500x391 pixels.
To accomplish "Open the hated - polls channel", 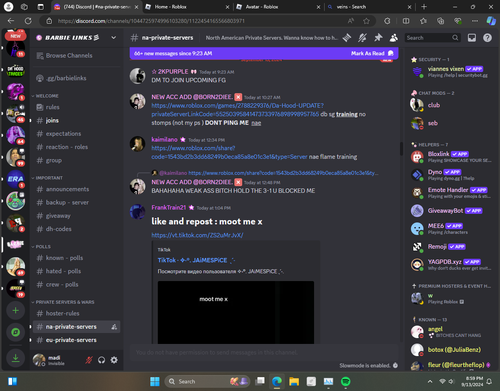I will click(x=76, y=271).
